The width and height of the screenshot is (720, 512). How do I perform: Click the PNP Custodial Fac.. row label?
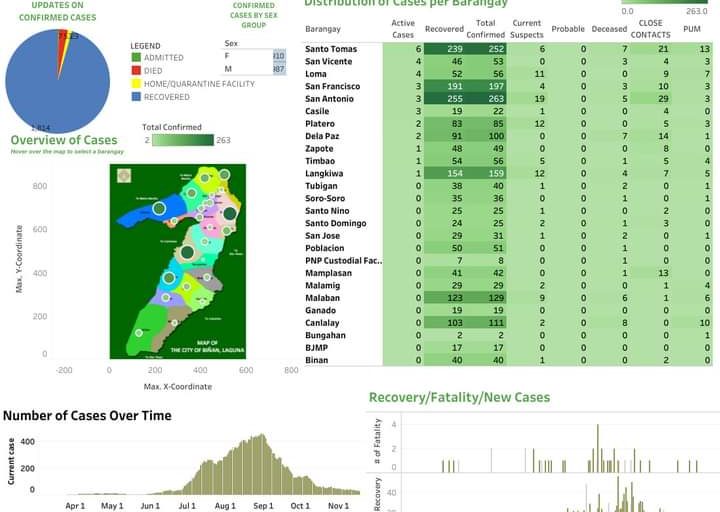tap(344, 261)
